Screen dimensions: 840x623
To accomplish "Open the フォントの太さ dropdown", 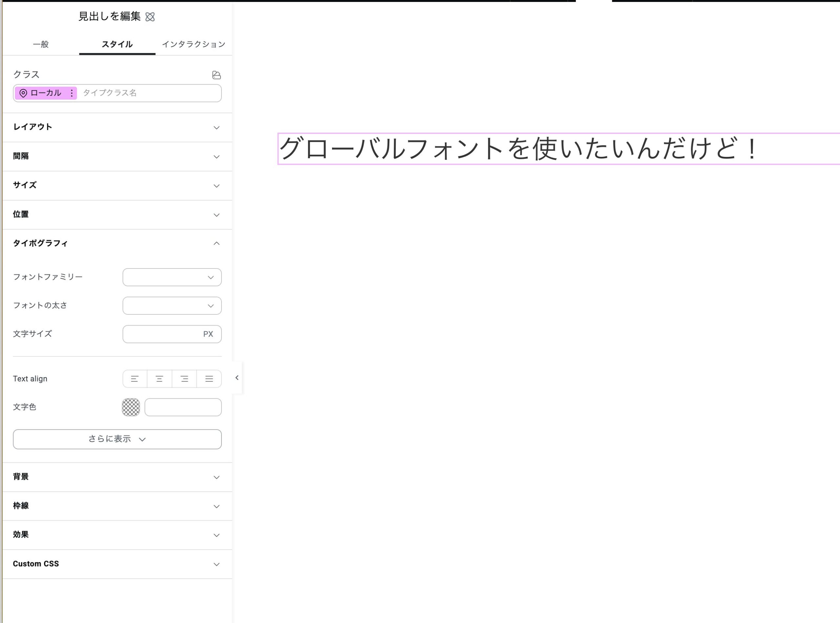I will [172, 306].
